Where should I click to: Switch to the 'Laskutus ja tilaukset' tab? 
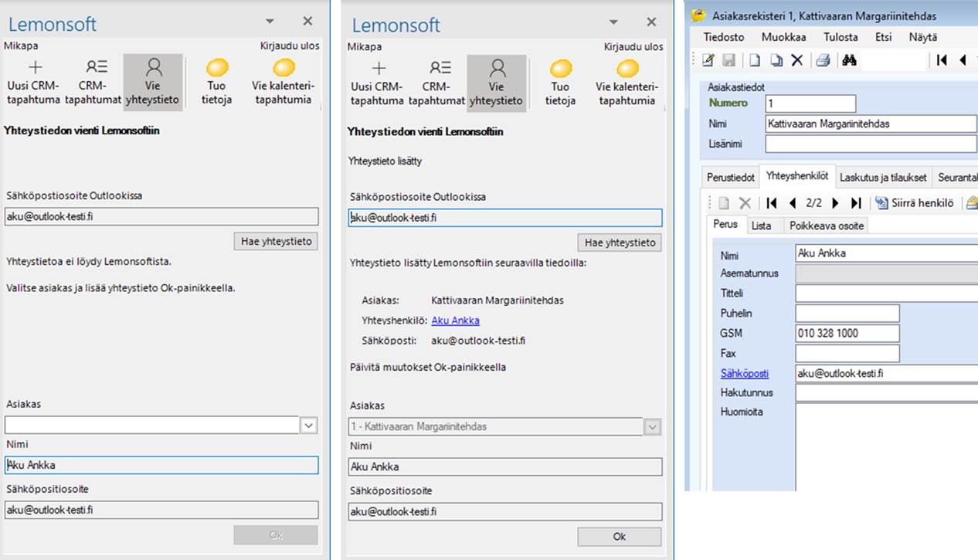pyautogui.click(x=883, y=177)
